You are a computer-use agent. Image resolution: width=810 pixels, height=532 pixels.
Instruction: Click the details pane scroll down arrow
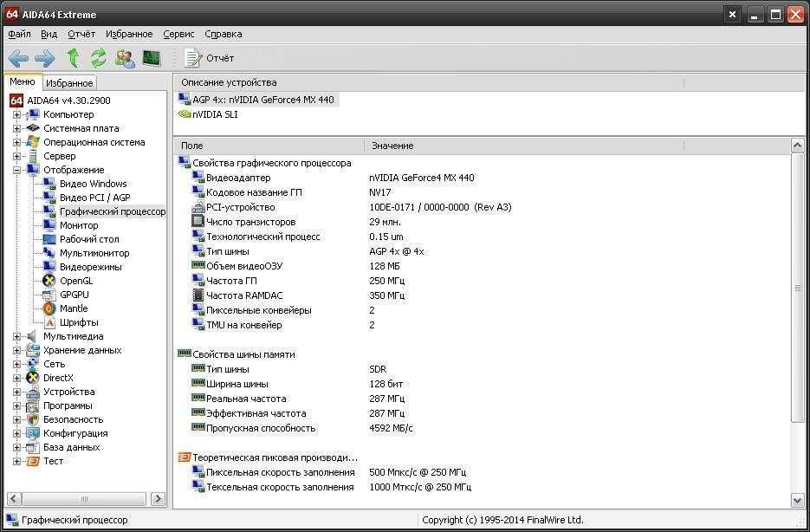tap(797, 500)
